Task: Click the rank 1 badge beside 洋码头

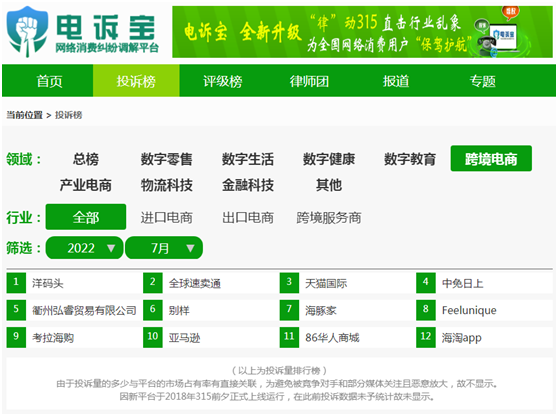Action: click(x=16, y=283)
